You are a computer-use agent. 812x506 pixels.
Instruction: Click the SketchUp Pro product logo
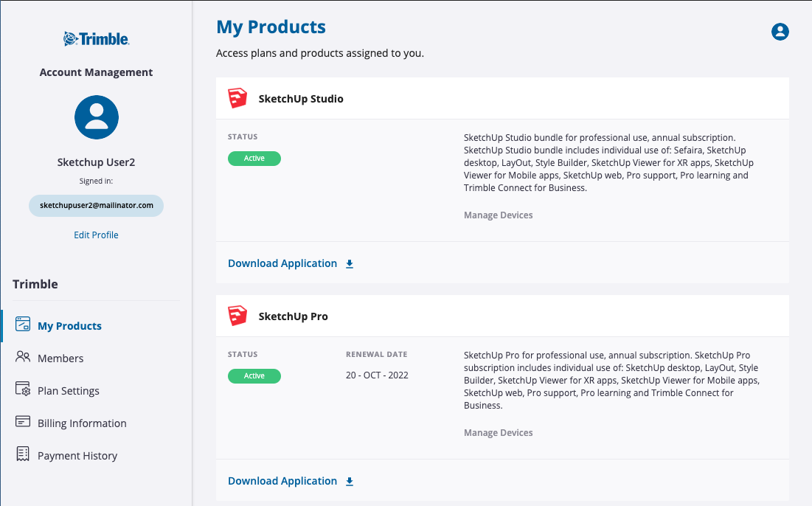[237, 316]
